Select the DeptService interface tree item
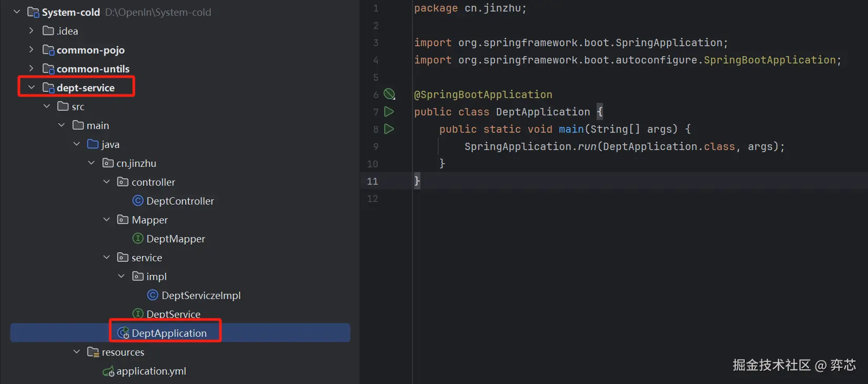The width and height of the screenshot is (868, 384). 173,314
